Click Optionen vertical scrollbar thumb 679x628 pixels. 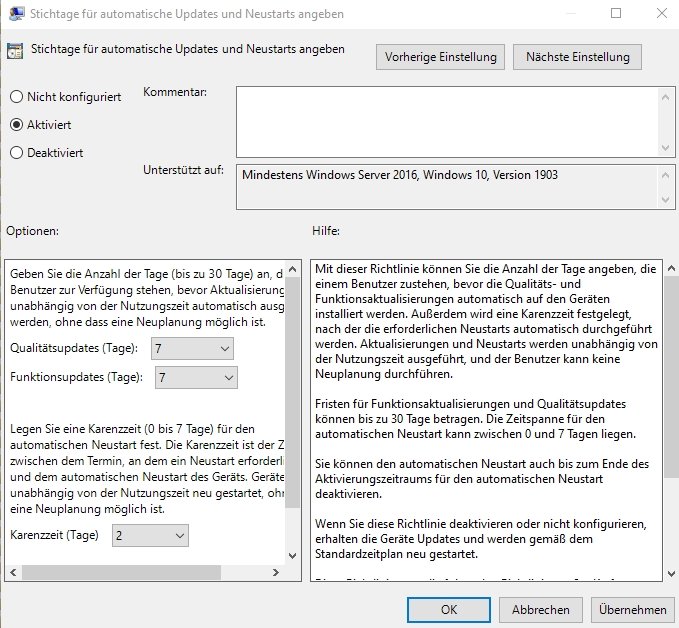[x=292, y=392]
